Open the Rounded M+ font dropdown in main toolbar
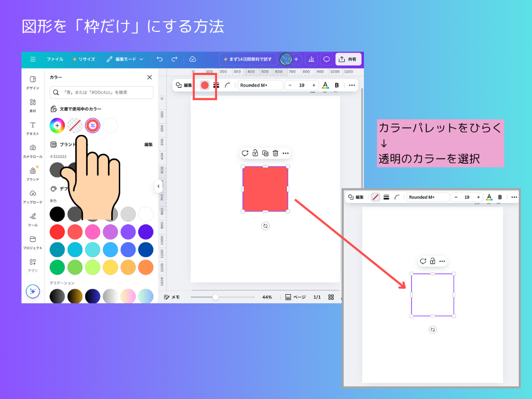This screenshot has height=399, width=532. click(x=260, y=85)
